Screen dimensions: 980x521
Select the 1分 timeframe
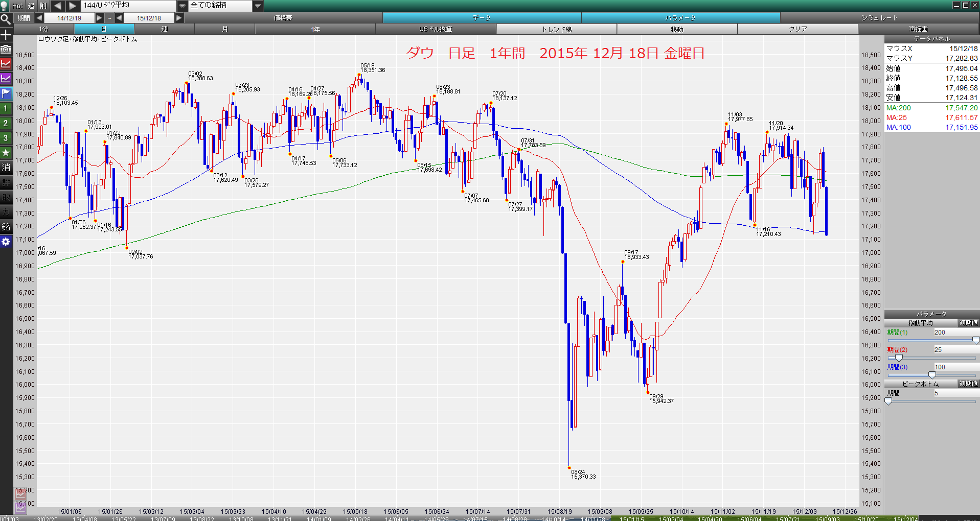[44, 29]
